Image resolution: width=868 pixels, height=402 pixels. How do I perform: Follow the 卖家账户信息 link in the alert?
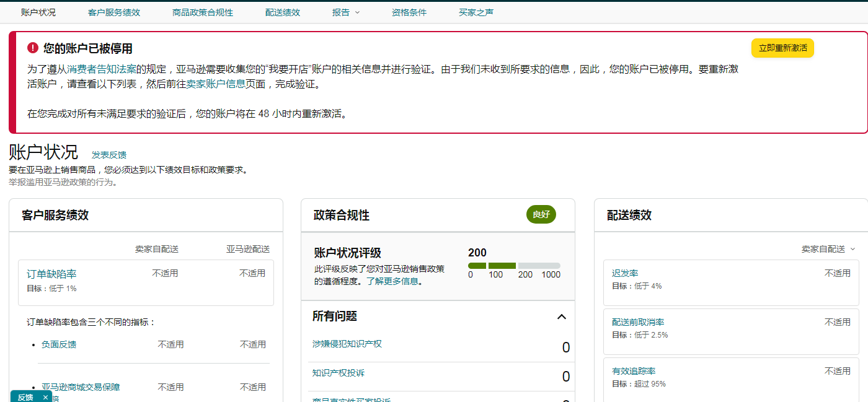[217, 84]
